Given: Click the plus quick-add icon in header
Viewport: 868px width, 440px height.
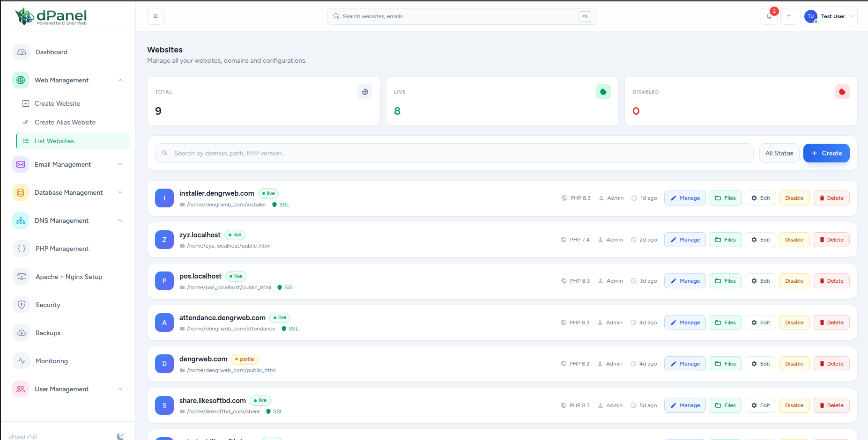Looking at the screenshot, I should (x=789, y=16).
